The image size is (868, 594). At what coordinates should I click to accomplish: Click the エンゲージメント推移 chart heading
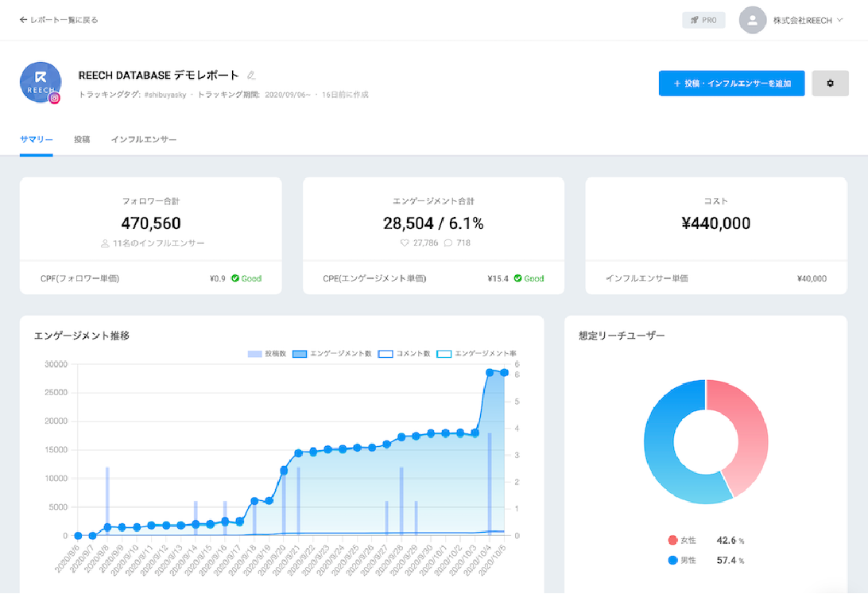click(x=82, y=336)
